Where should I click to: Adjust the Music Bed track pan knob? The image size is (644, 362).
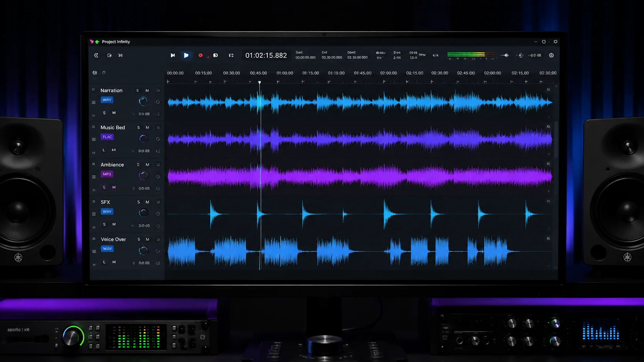(143, 138)
